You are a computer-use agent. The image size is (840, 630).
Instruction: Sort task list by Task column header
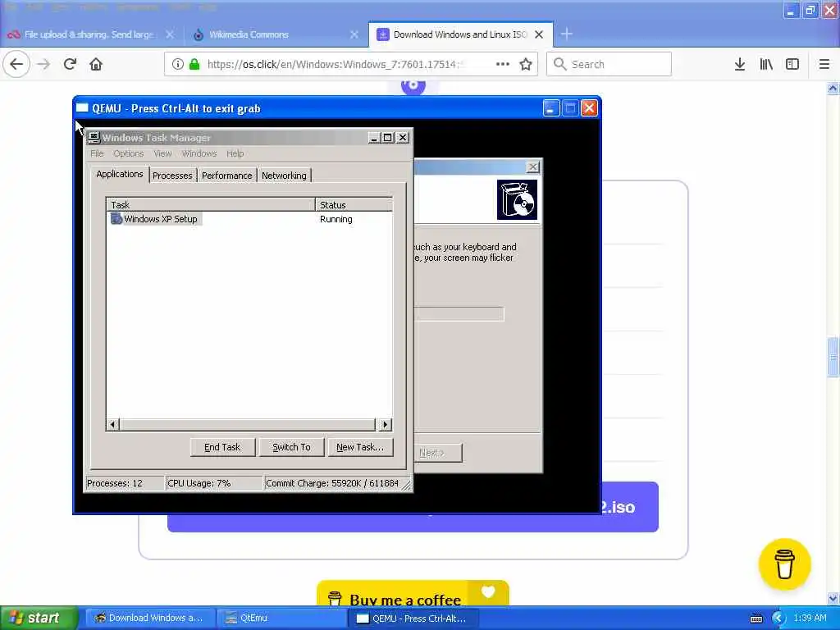coord(211,204)
